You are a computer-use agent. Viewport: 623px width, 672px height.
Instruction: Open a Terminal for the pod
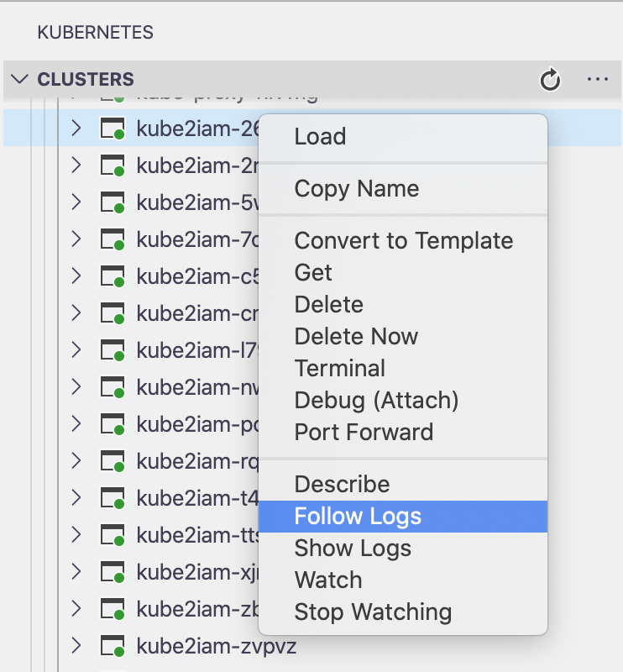tap(340, 368)
